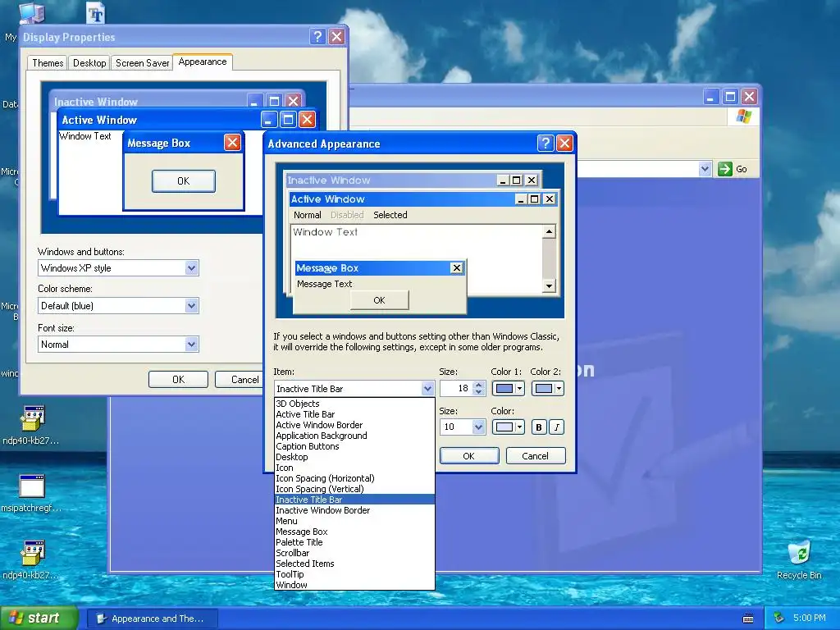
Task: Open the font Color swatch picker
Action: 508,427
